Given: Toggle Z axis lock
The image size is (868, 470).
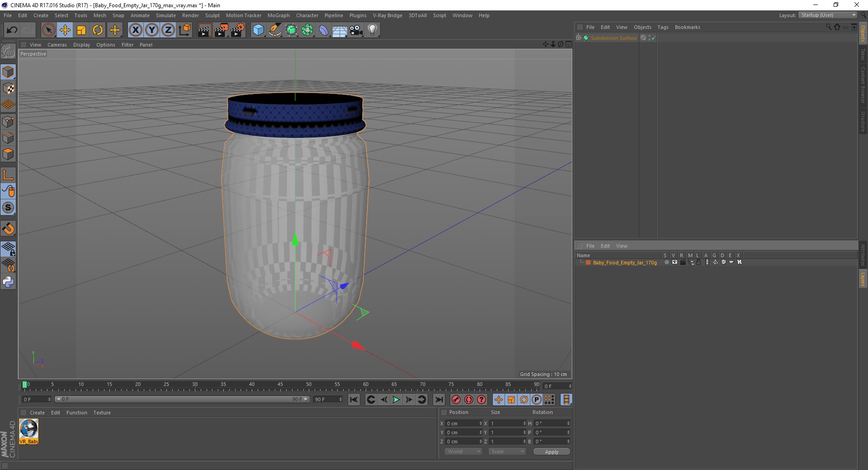Looking at the screenshot, I should [x=168, y=30].
